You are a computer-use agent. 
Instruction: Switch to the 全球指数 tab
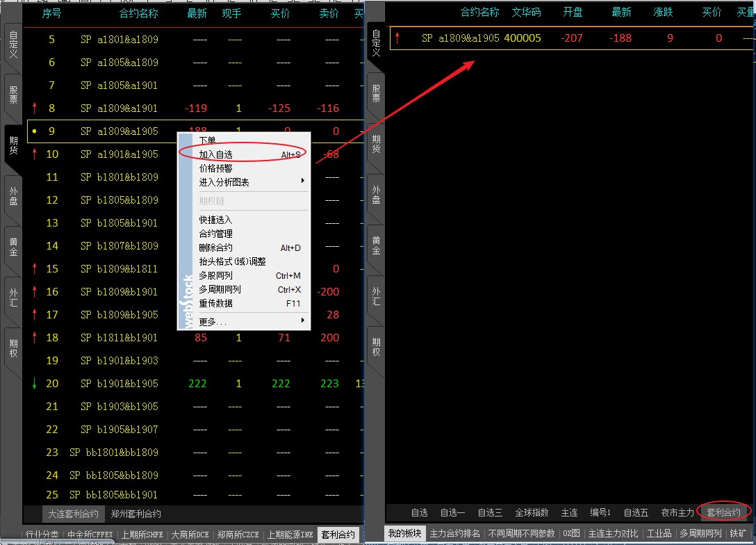tap(532, 512)
